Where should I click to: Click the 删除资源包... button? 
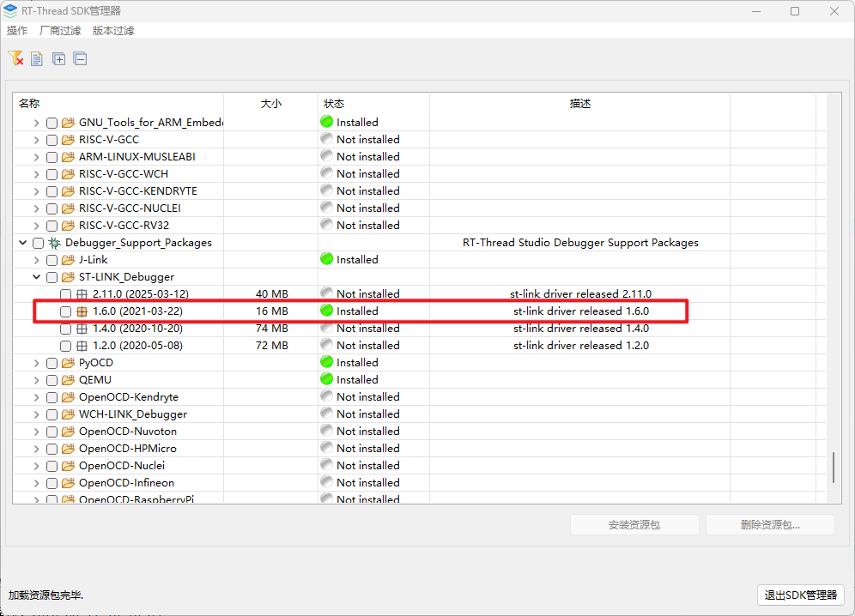(x=770, y=524)
